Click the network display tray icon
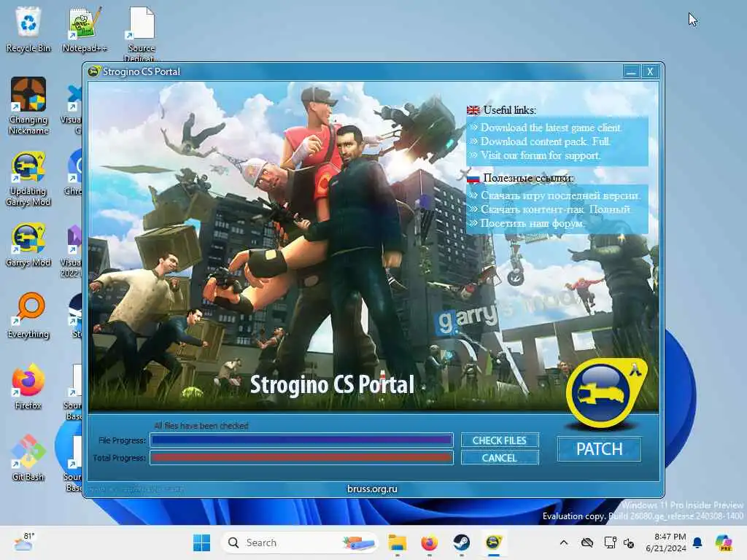Screen dimensions: 747x560 [610, 542]
